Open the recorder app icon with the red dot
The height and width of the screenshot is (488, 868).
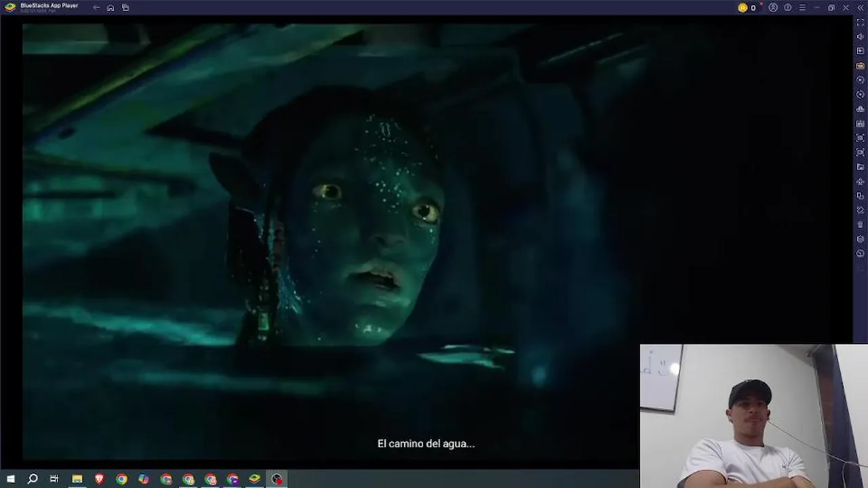[277, 479]
